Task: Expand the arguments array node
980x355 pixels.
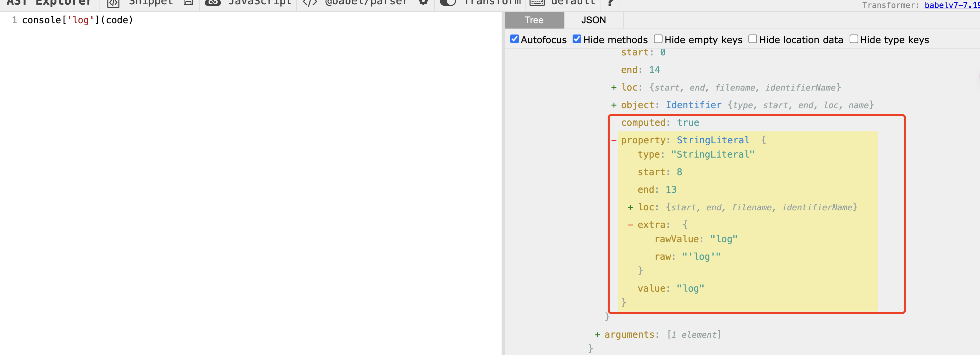Action: 597,335
